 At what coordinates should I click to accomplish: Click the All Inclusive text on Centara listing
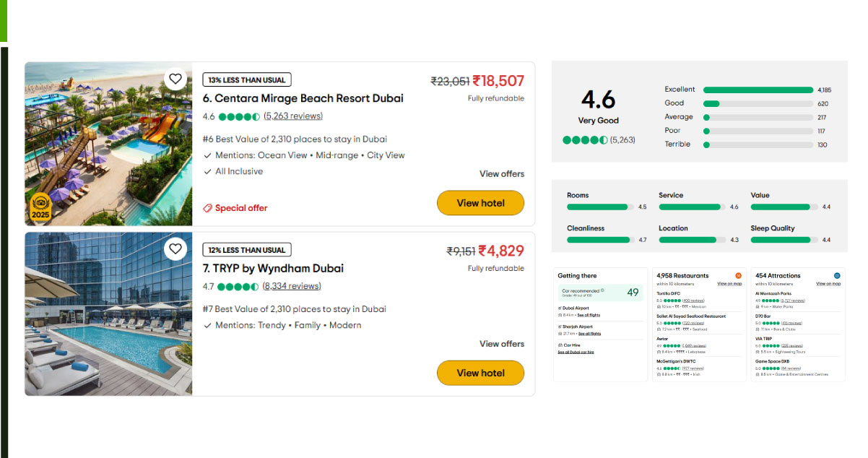click(239, 172)
